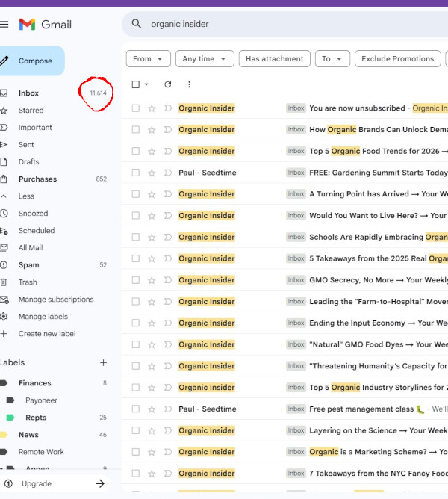
Task: Click the Compose button
Action: 34,61
